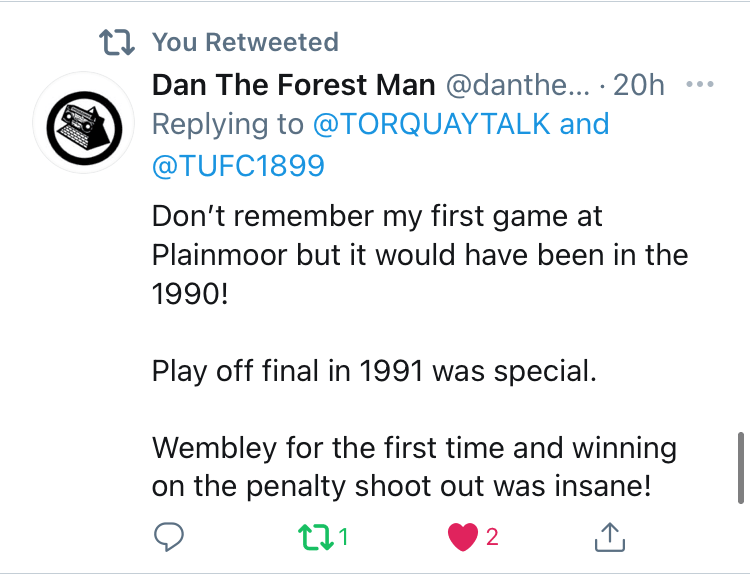Click the Play off final 1991 sentence
The height and width of the screenshot is (574, 750).
[374, 371]
